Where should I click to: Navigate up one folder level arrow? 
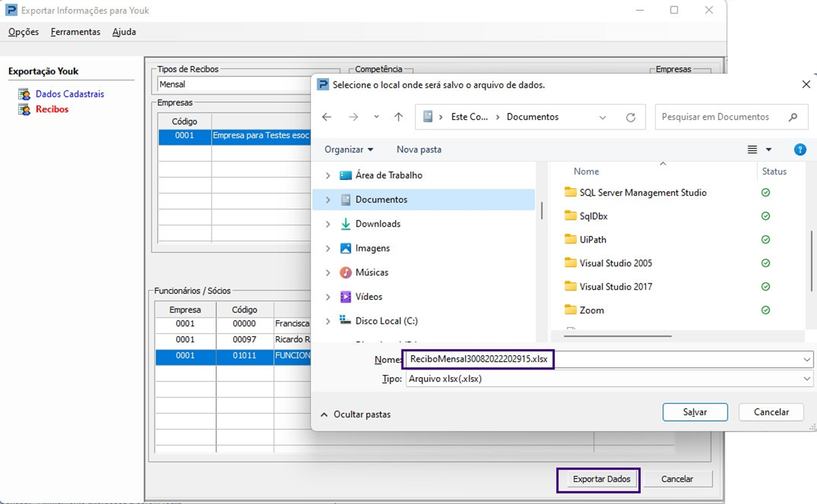[399, 117]
